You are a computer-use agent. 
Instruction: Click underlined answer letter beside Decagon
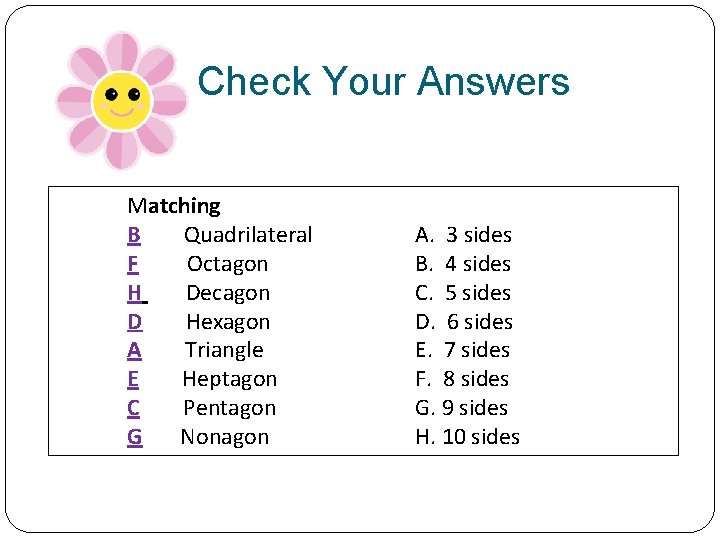click(136, 293)
